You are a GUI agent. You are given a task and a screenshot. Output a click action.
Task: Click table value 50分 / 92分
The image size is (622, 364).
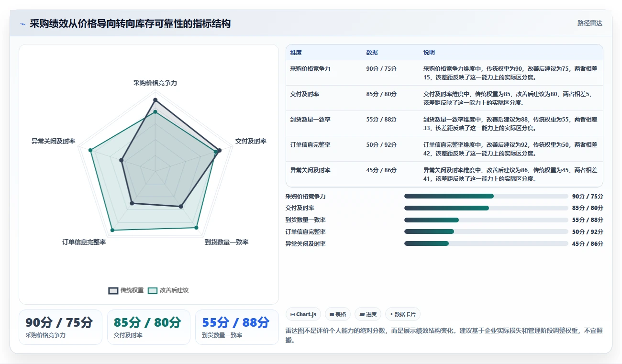pyautogui.click(x=381, y=145)
